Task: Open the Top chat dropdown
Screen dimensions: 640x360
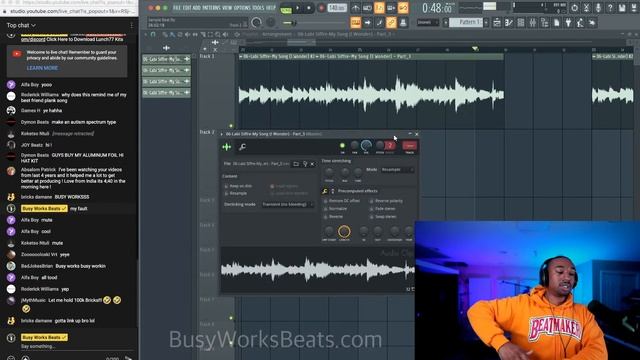Action: pos(21,25)
